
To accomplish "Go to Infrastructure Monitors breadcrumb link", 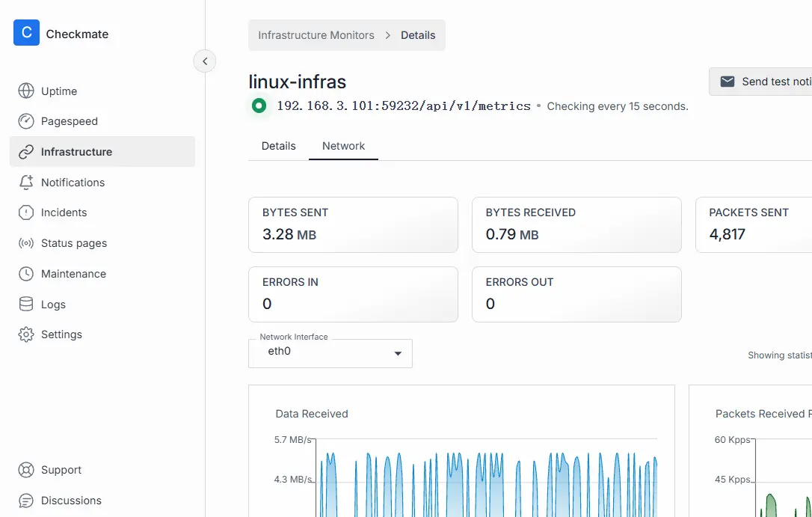I will (x=316, y=35).
